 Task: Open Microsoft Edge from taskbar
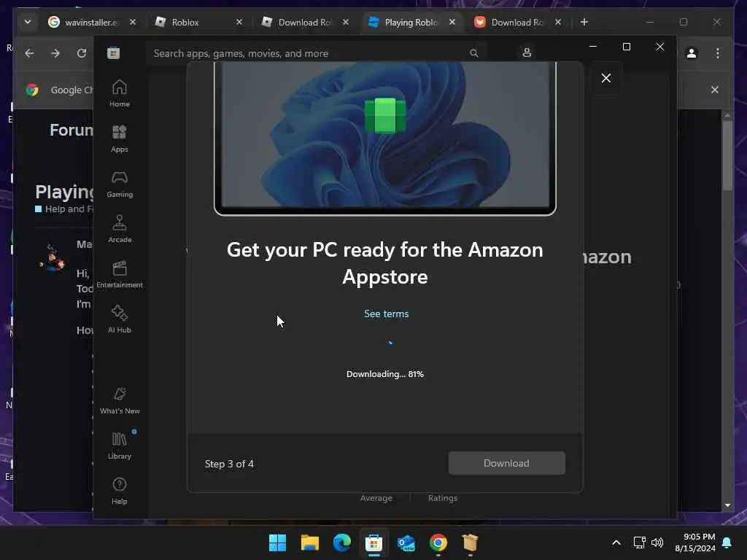341,542
